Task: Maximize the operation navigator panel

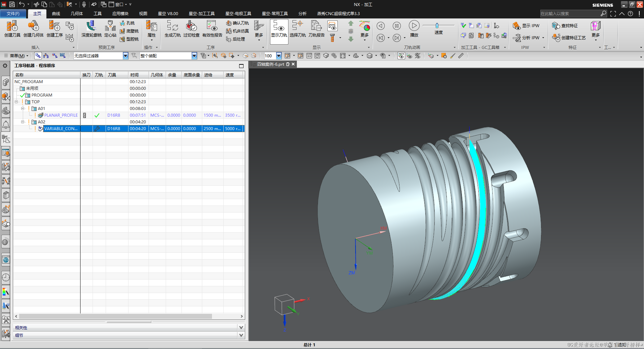Action: tap(241, 66)
